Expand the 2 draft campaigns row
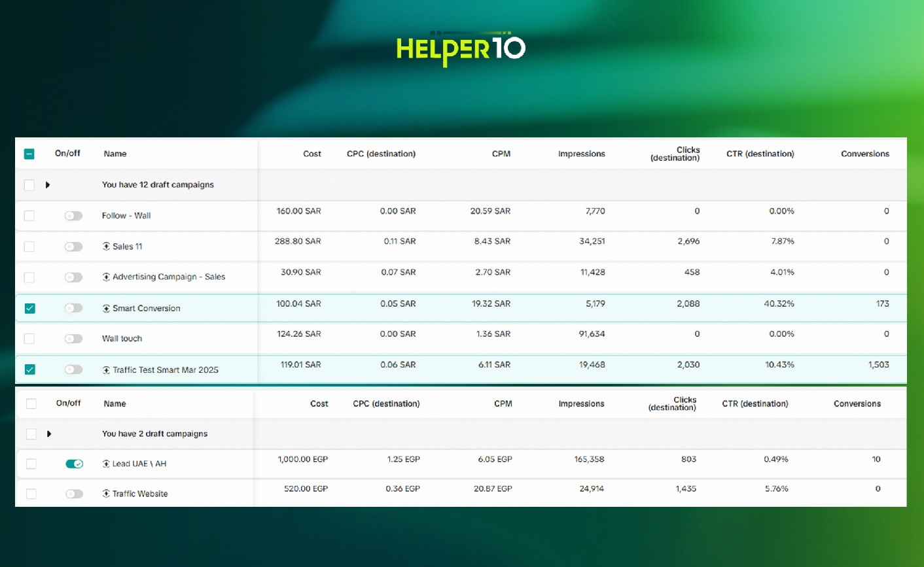The image size is (924, 567). point(49,434)
